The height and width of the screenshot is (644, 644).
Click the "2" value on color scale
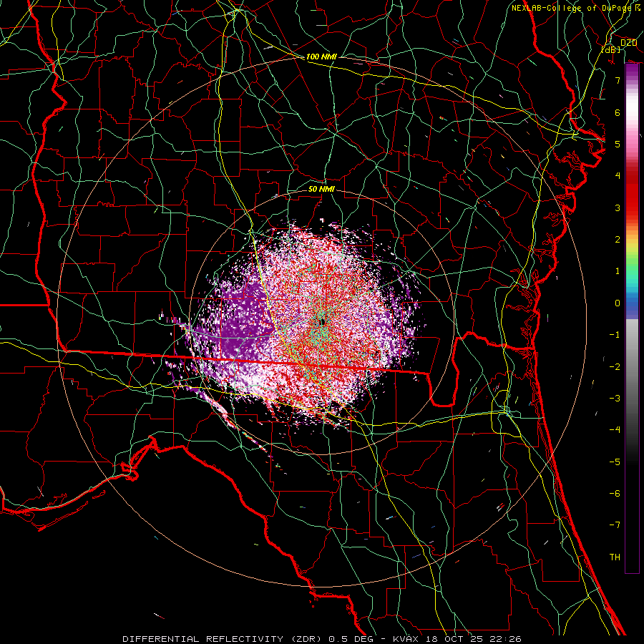[x=618, y=240]
